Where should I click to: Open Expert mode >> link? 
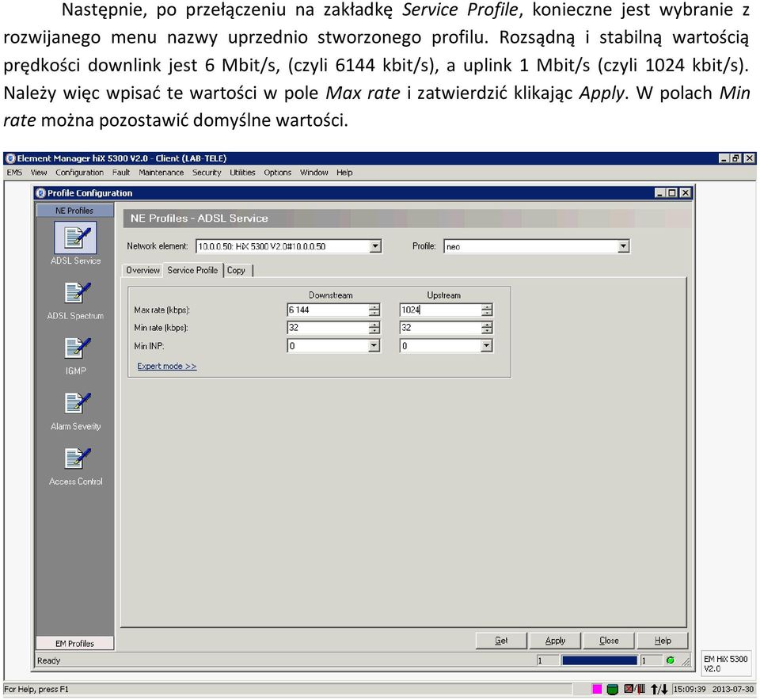pyautogui.click(x=167, y=366)
